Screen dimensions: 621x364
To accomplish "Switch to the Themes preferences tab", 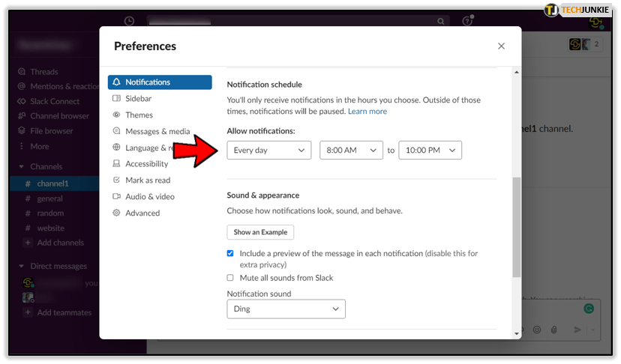I will pyautogui.click(x=139, y=115).
